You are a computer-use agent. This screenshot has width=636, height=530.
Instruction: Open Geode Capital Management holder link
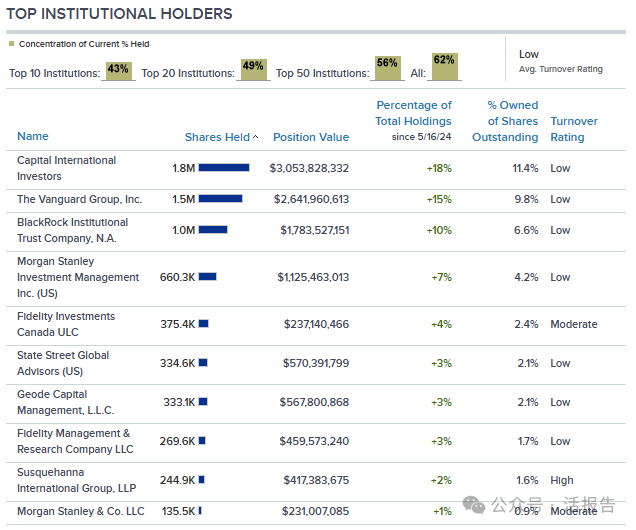(x=65, y=402)
